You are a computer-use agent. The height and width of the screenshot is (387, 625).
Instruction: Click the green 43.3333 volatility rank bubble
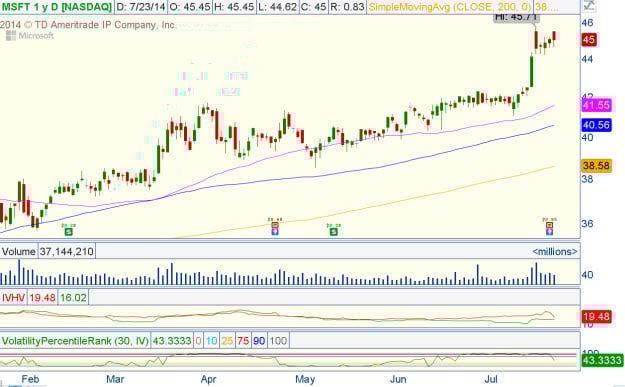(x=602, y=361)
